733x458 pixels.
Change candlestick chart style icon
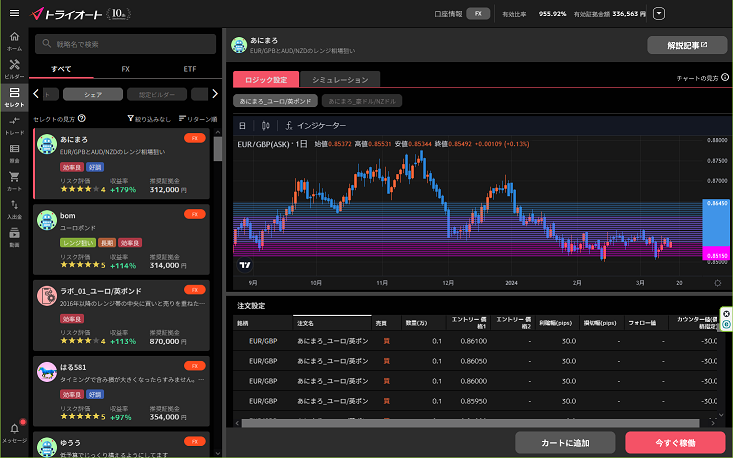(x=266, y=125)
